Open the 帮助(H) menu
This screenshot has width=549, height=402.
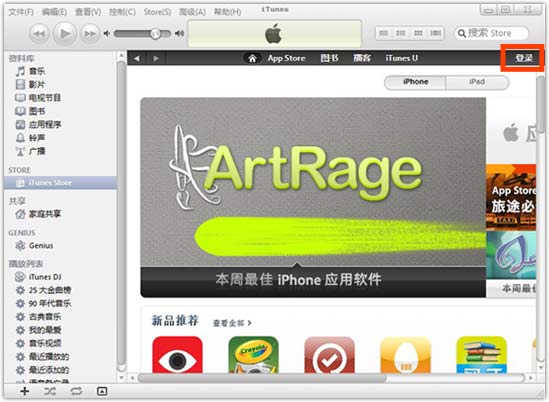pyautogui.click(x=228, y=12)
